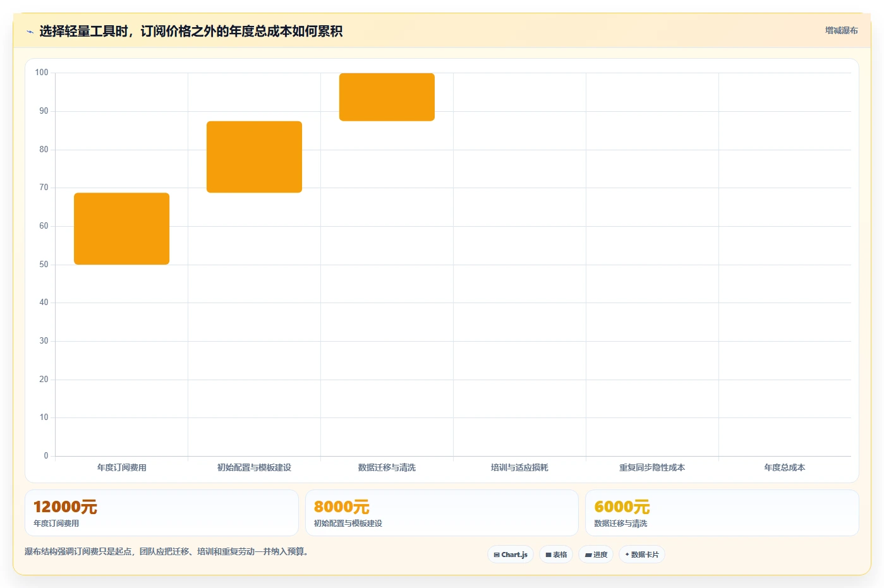Click the lightning icon beside the title

pyautogui.click(x=30, y=32)
